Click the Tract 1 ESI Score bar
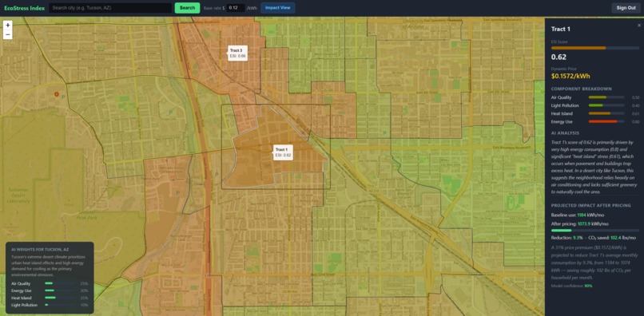 coord(594,48)
